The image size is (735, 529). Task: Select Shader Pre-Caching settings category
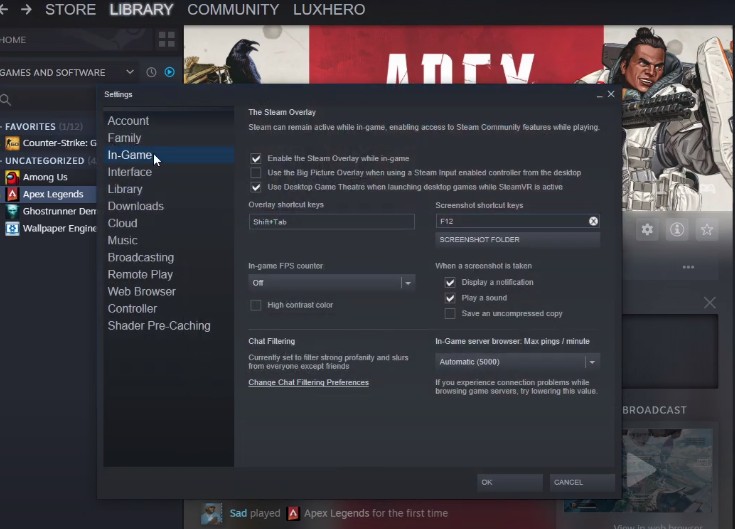coord(168,326)
